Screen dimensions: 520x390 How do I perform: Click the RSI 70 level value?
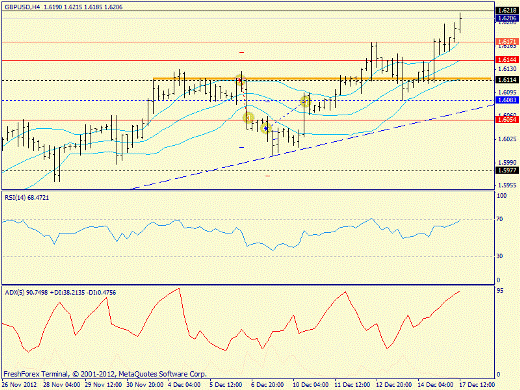[x=500, y=219]
